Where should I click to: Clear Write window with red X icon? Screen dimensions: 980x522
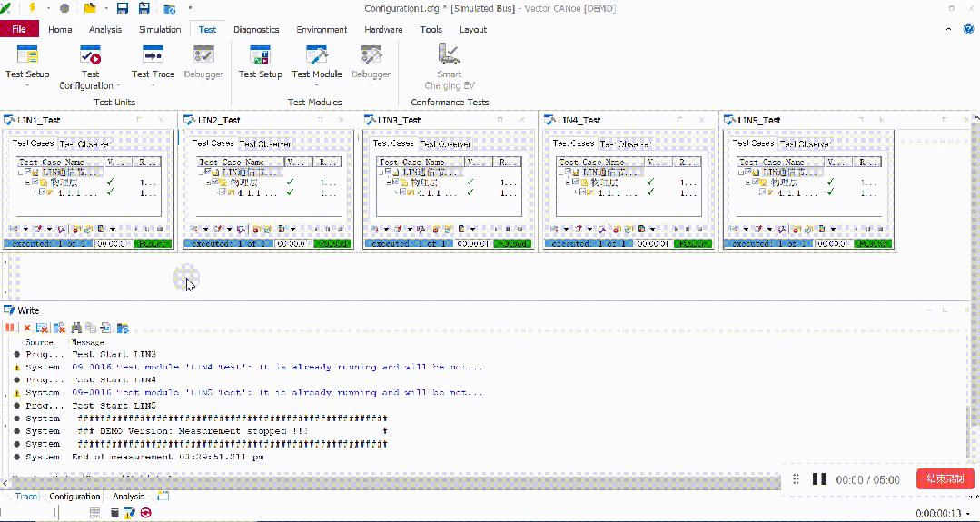(x=27, y=327)
